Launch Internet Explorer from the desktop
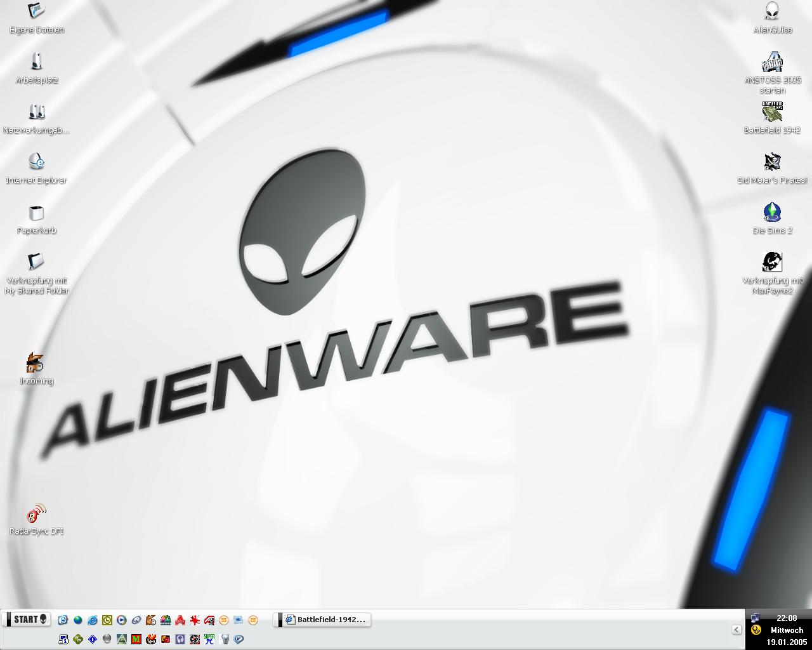 click(37, 169)
